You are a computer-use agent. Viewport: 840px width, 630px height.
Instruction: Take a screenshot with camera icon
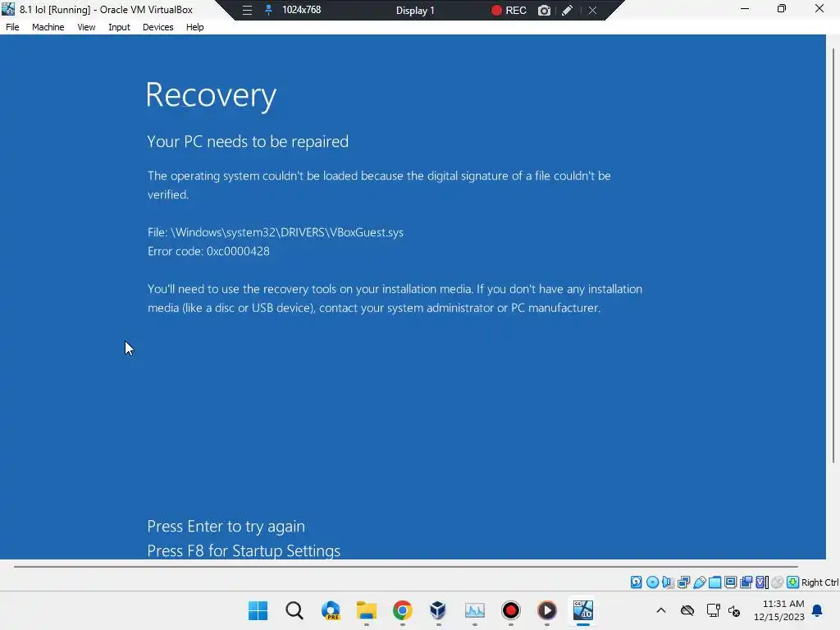pos(544,10)
